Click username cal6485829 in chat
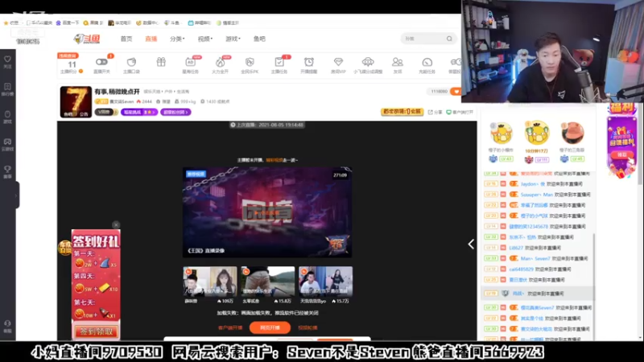 521,269
